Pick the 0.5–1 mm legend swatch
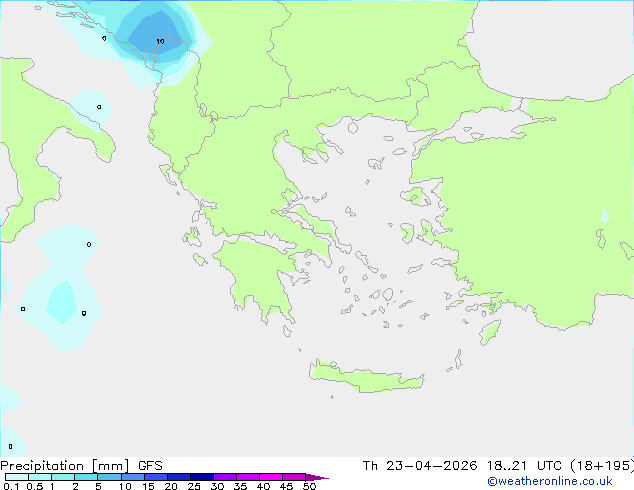Screen dimensions: 634x490 (x=40, y=477)
